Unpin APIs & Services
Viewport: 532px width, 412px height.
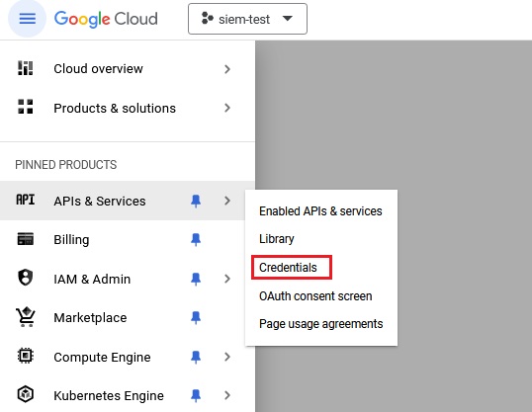point(196,202)
